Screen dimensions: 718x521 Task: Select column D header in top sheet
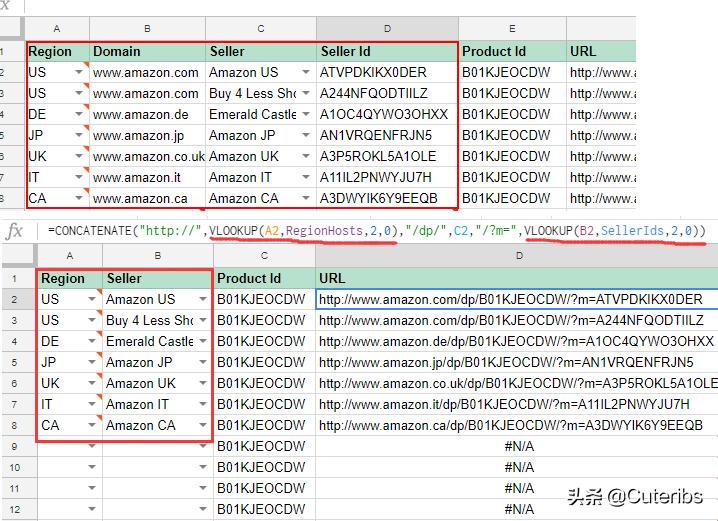(387, 28)
